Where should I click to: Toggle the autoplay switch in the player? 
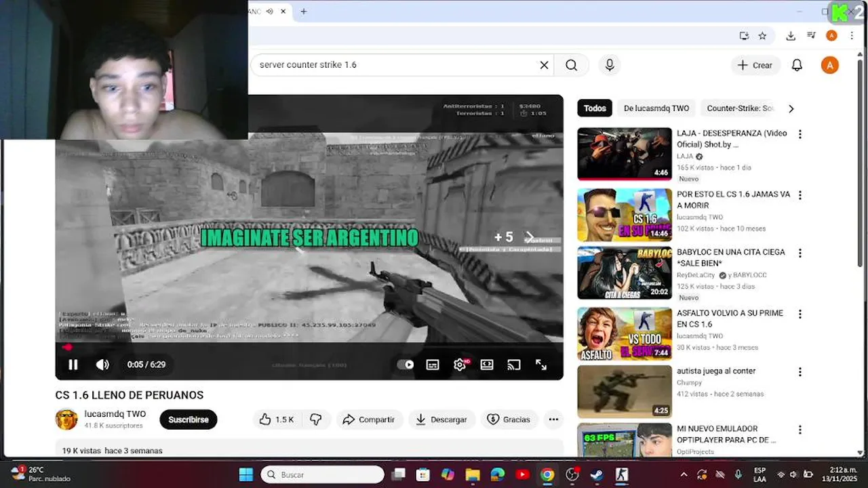click(406, 365)
